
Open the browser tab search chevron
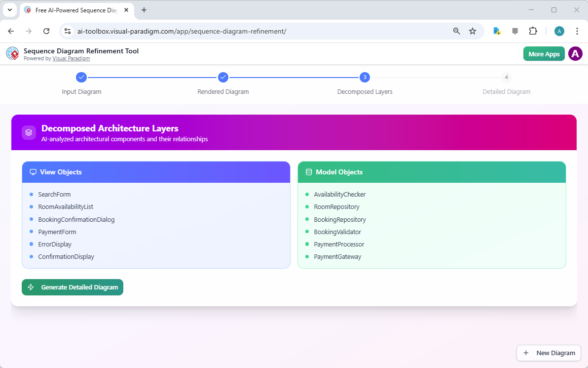(x=9, y=10)
